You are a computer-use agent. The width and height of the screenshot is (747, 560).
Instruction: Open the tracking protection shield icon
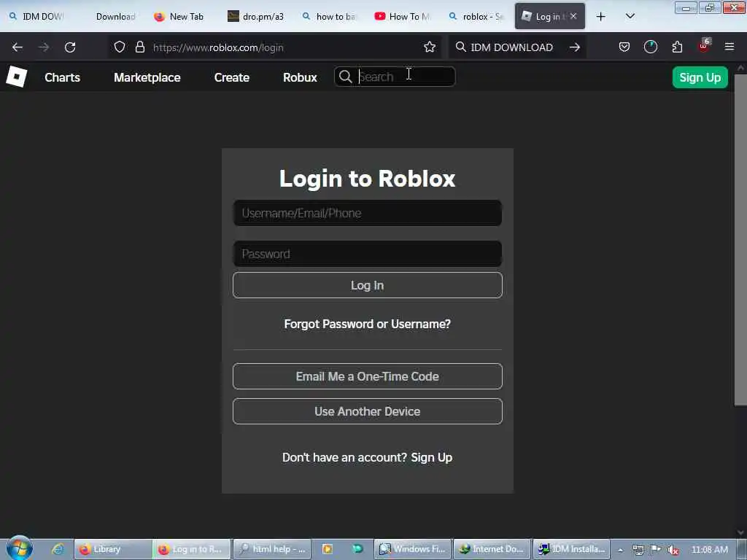pos(120,47)
